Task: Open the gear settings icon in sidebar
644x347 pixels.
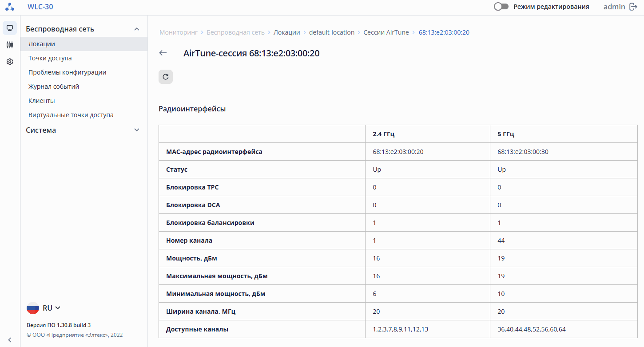Action: pyautogui.click(x=10, y=62)
